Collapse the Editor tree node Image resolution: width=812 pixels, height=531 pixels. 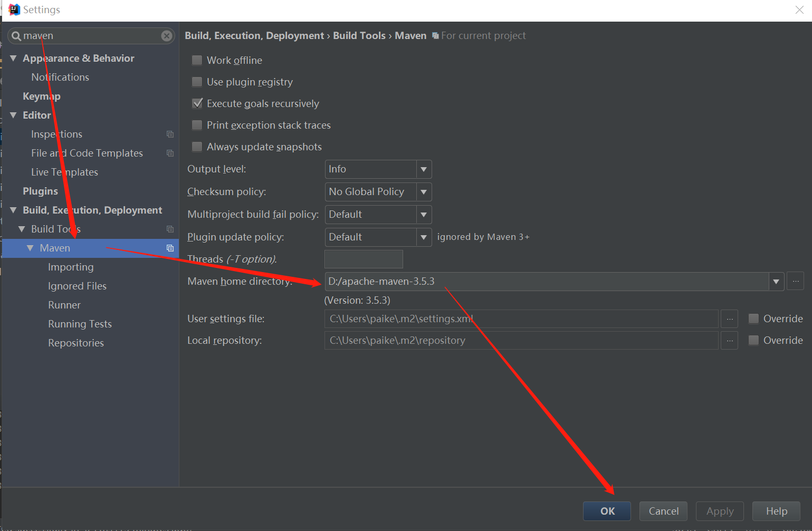click(13, 115)
